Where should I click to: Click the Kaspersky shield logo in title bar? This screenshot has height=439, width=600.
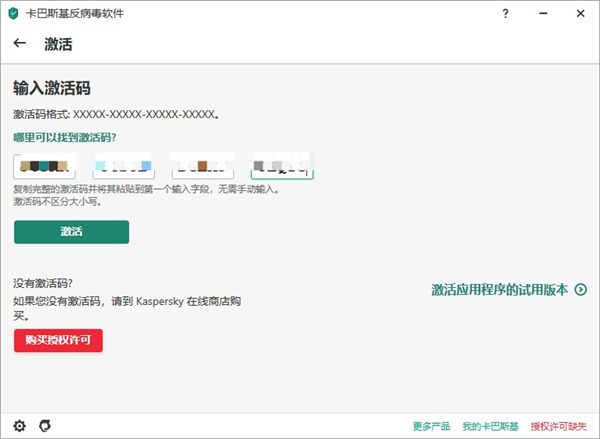[x=13, y=14]
